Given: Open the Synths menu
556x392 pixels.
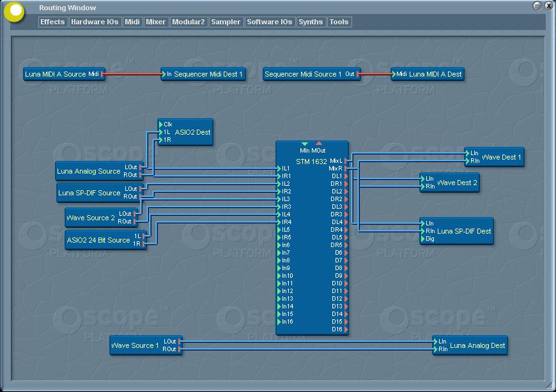Looking at the screenshot, I should click(311, 22).
